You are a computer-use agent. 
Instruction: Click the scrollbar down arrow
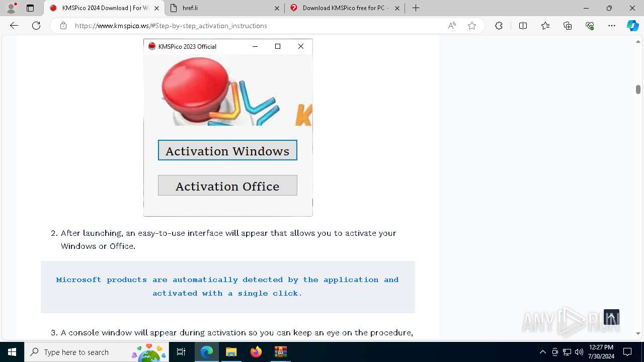[x=638, y=333]
